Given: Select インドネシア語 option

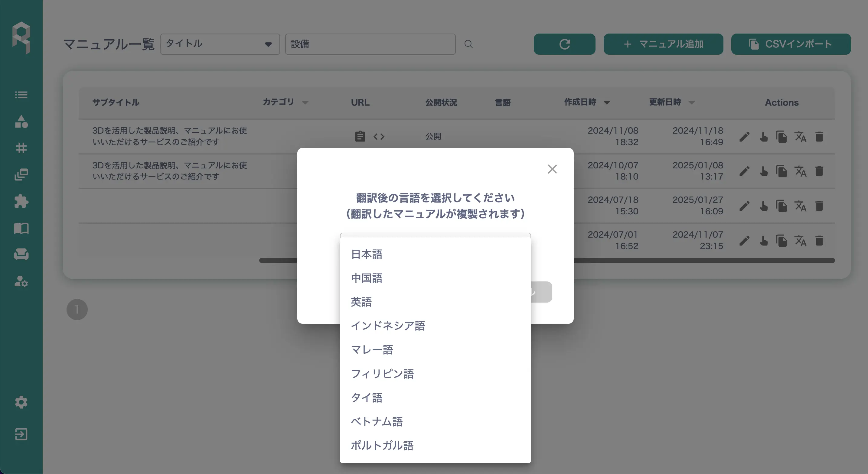Looking at the screenshot, I should 388,326.
